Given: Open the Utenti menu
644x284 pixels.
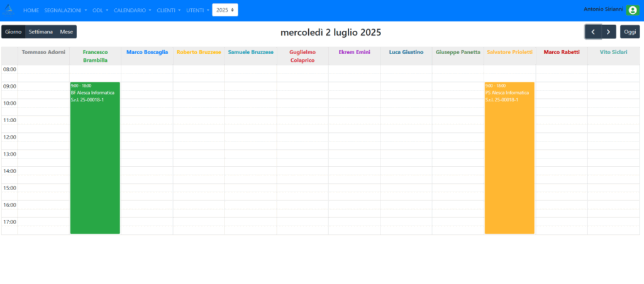Looking at the screenshot, I should [197, 11].
